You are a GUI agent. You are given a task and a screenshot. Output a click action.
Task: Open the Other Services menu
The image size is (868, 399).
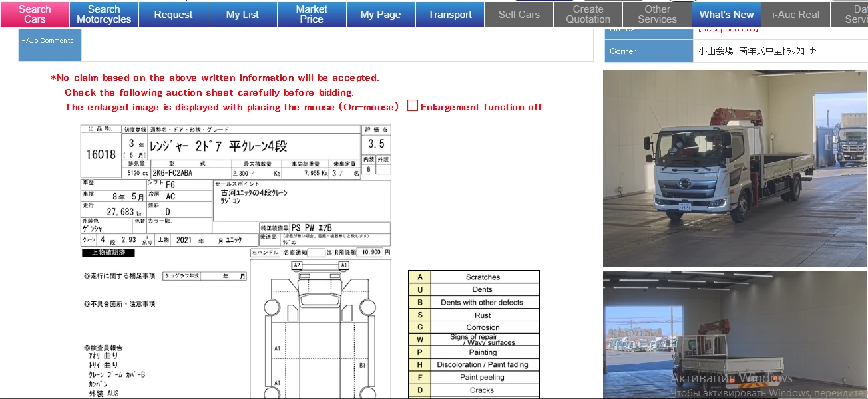pos(657,14)
